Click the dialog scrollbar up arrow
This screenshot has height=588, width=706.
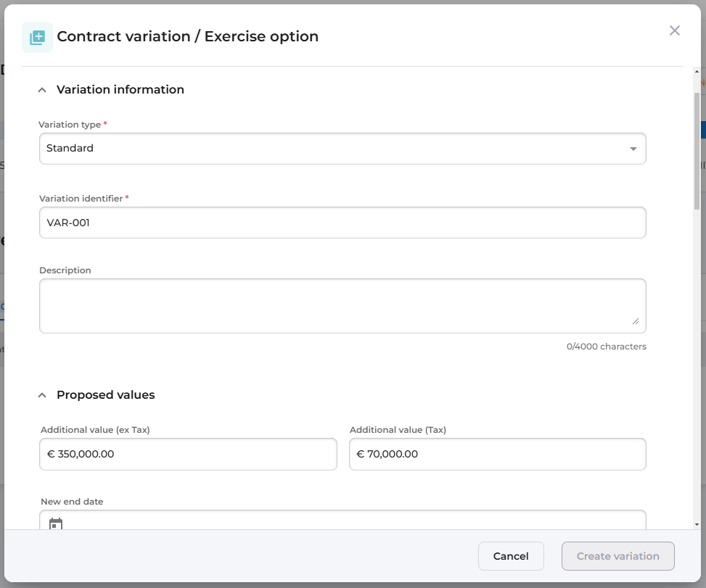point(697,73)
